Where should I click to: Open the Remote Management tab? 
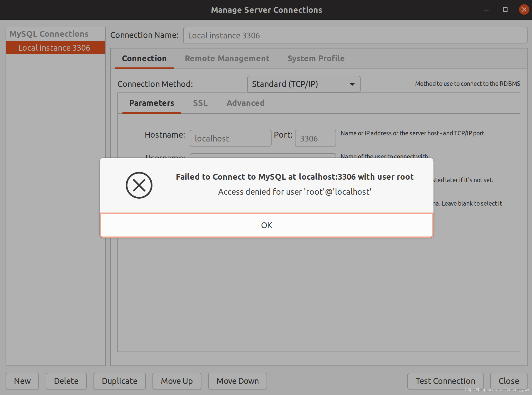tap(227, 58)
